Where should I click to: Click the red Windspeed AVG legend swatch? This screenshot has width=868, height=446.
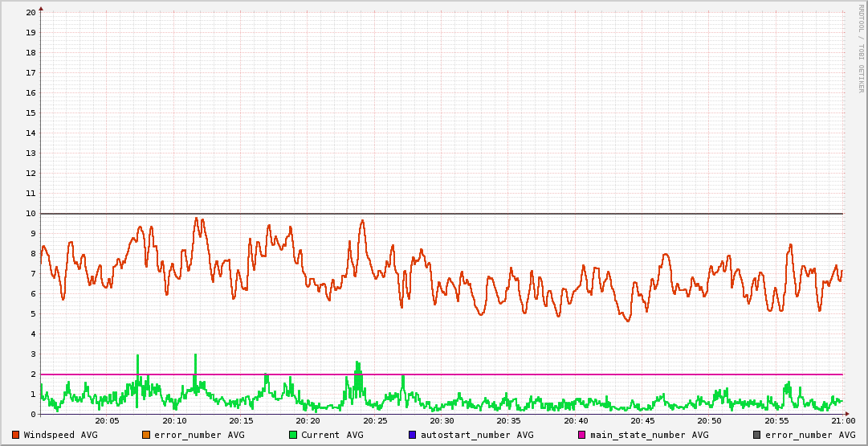pyautogui.click(x=15, y=435)
